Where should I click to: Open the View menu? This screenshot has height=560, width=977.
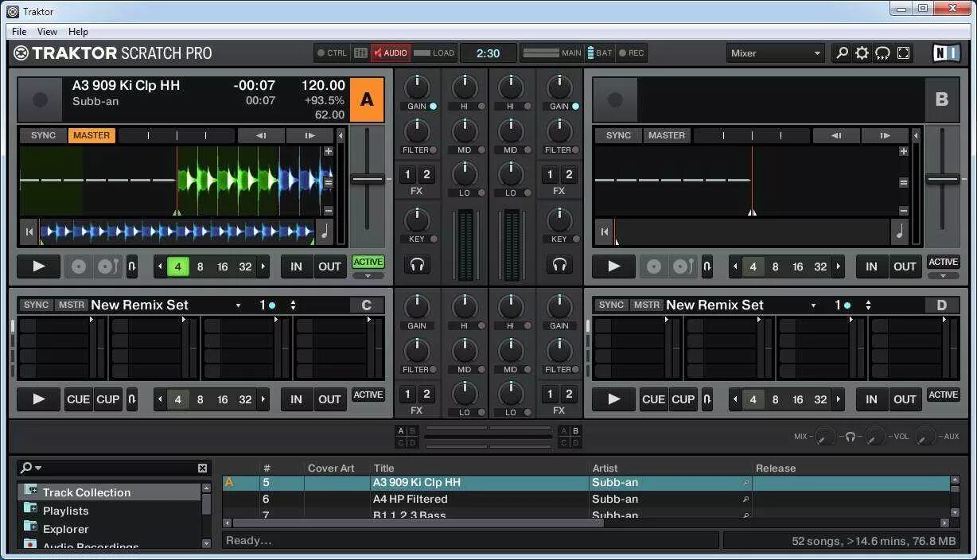click(47, 31)
